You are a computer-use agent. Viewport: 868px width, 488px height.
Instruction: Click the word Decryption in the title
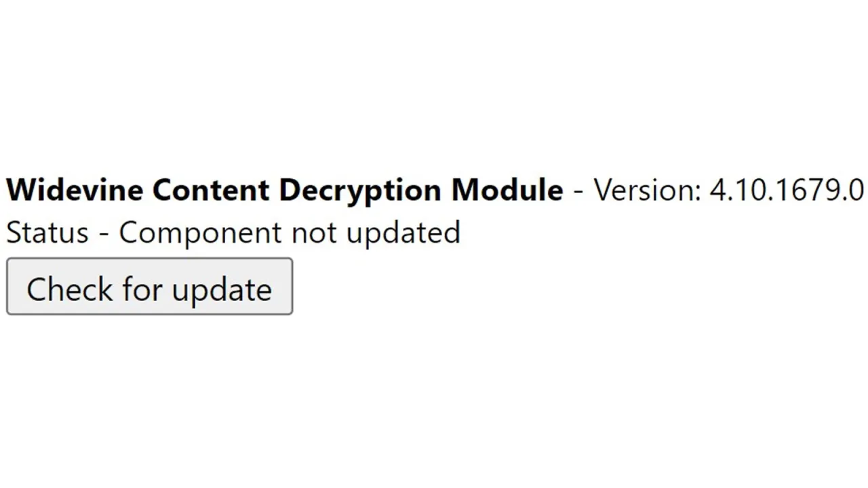(x=361, y=190)
